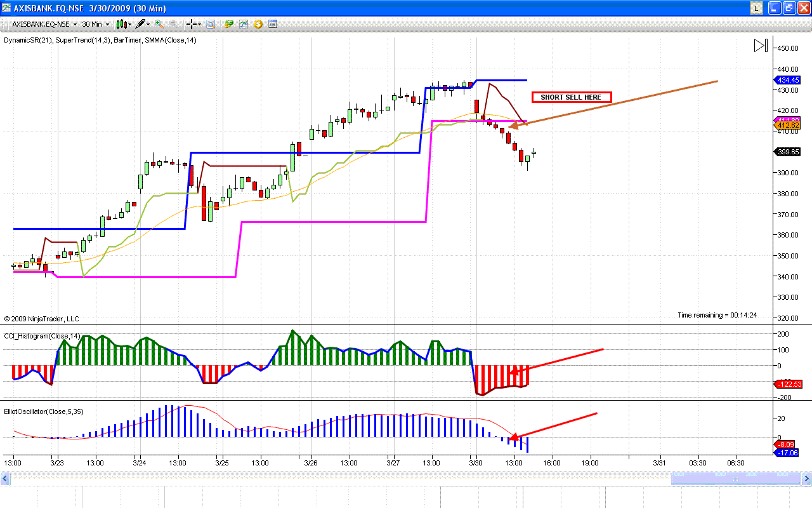Toggle the green chart trader icon
Image resolution: width=812 pixels, height=508 pixels.
click(229, 24)
